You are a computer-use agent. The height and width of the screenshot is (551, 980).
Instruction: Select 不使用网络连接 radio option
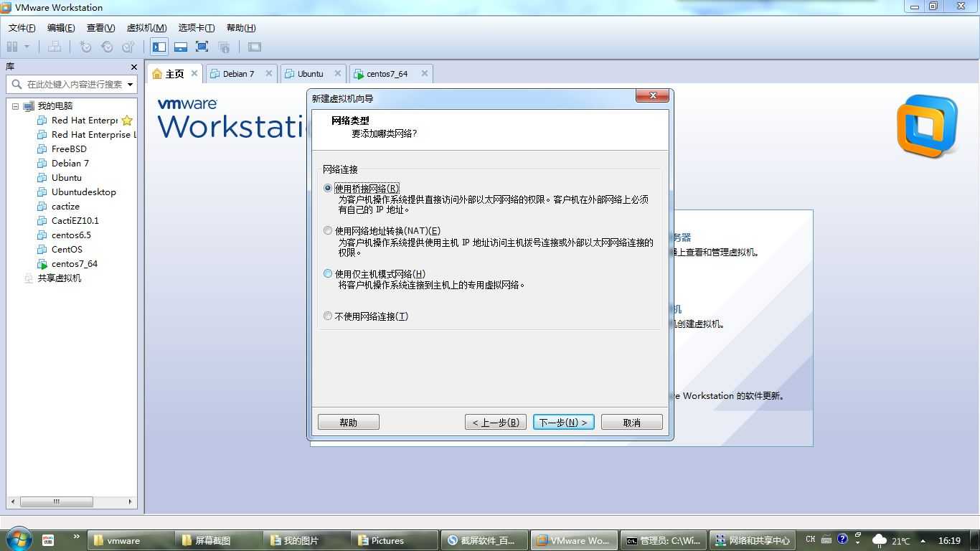point(328,316)
